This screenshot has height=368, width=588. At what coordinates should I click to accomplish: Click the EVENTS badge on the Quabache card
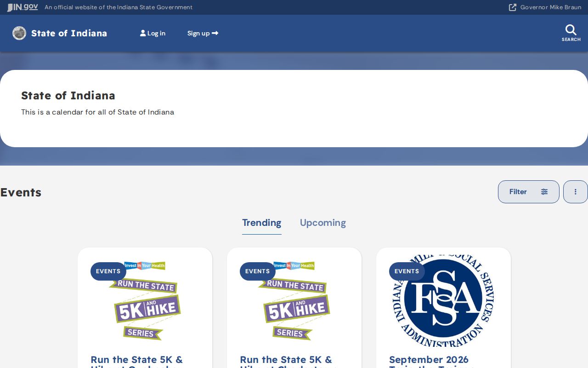[108, 271]
